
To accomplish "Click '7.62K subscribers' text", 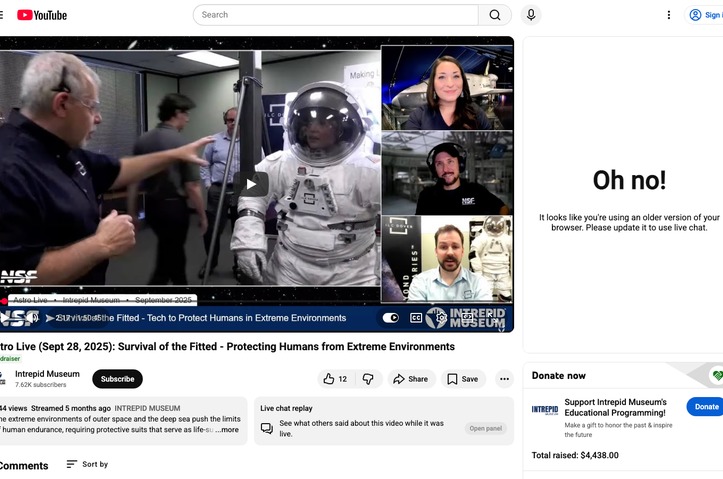I will pos(41,384).
